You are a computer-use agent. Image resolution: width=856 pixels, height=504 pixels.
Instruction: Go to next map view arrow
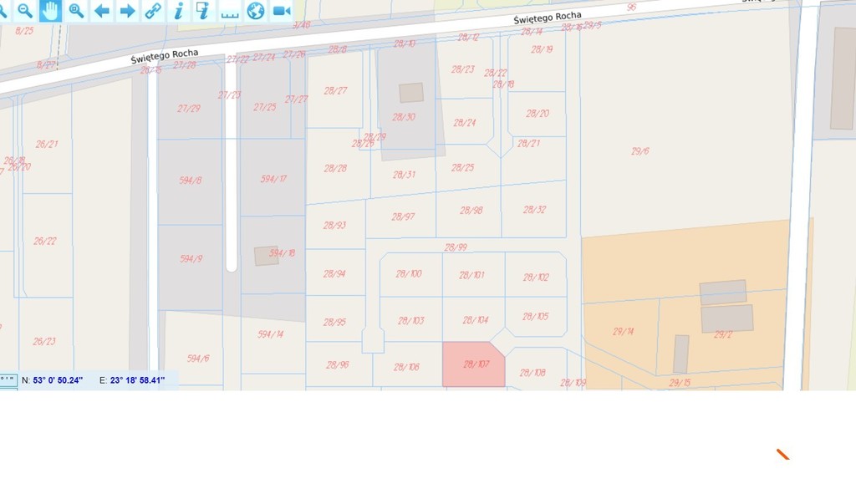(x=127, y=11)
